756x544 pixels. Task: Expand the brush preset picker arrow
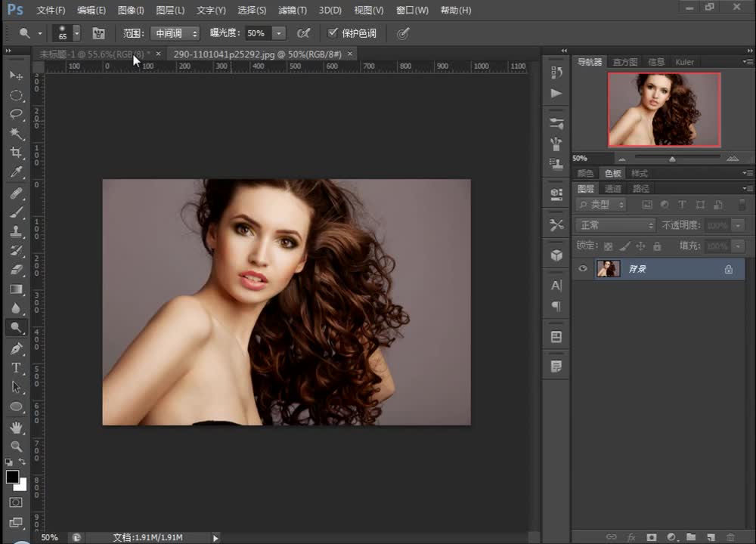[x=76, y=33]
